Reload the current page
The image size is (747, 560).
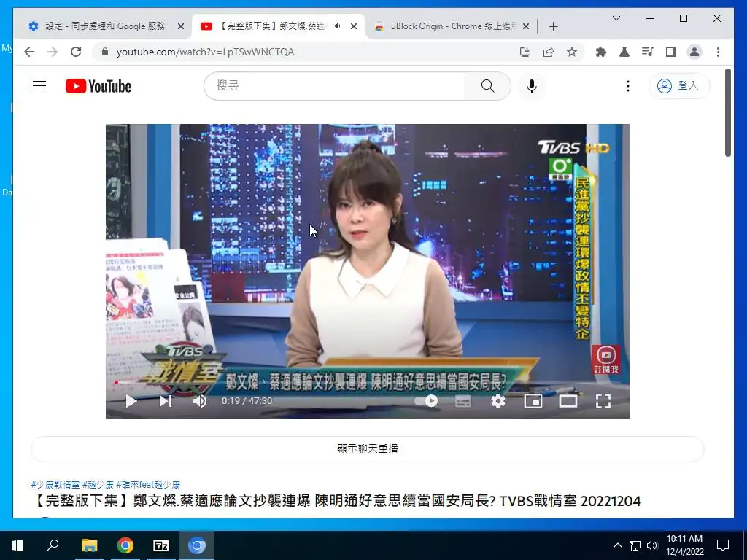point(76,52)
